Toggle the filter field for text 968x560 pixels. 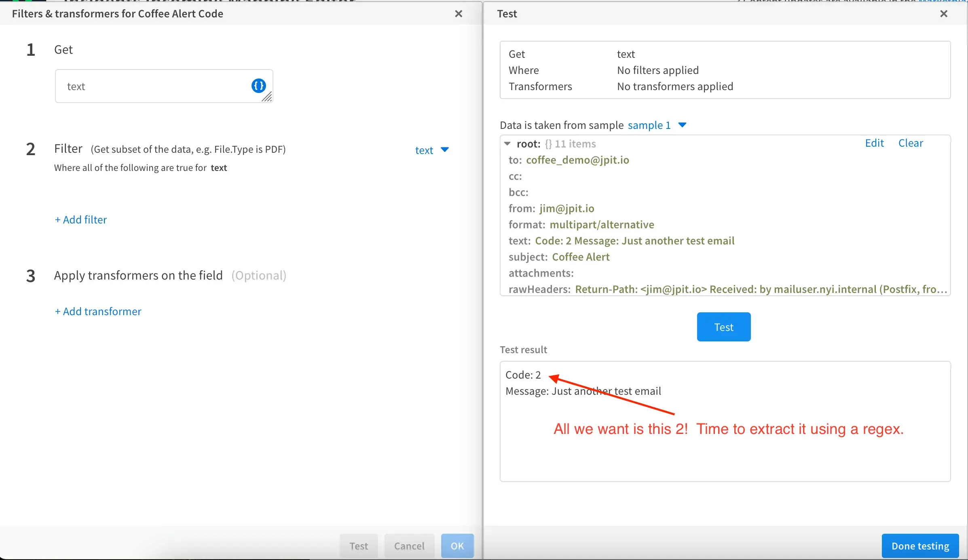pos(431,149)
